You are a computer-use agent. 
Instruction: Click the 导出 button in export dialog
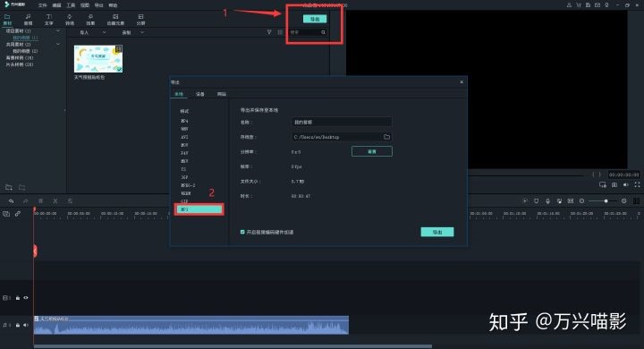click(x=437, y=233)
